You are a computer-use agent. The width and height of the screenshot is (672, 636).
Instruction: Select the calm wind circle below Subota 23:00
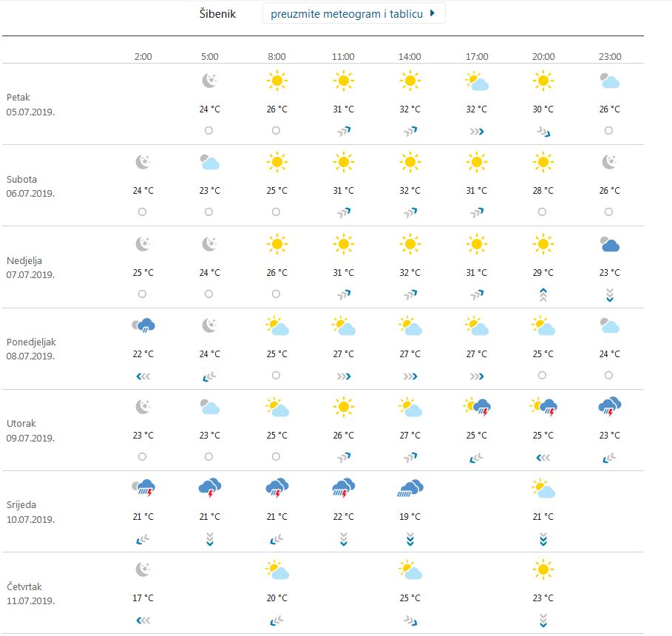point(608,212)
